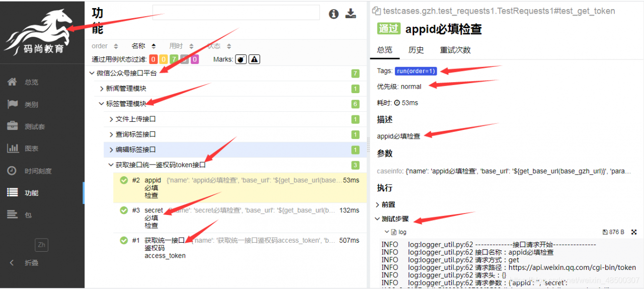Click the fullscreen icon for log attachment
The height and width of the screenshot is (289, 644).
(634, 232)
